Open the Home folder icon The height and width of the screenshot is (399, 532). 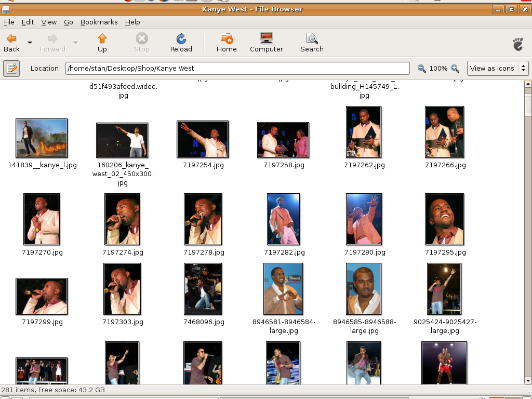point(227,39)
